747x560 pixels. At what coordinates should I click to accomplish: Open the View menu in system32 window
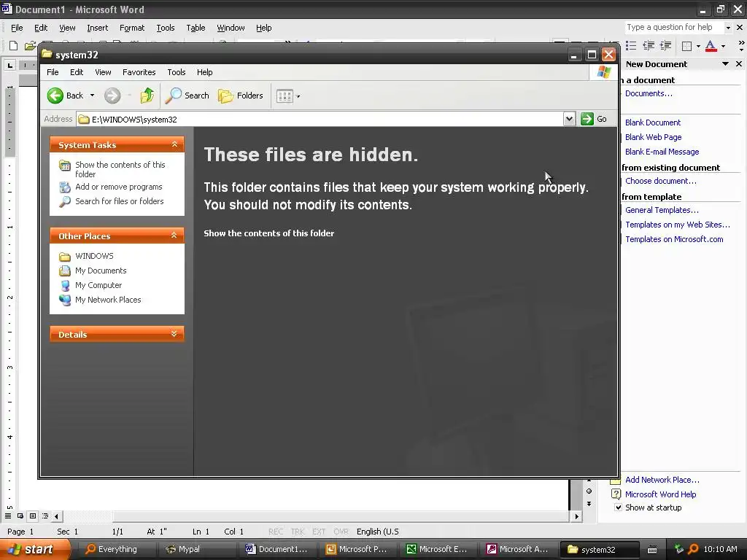[x=103, y=72]
